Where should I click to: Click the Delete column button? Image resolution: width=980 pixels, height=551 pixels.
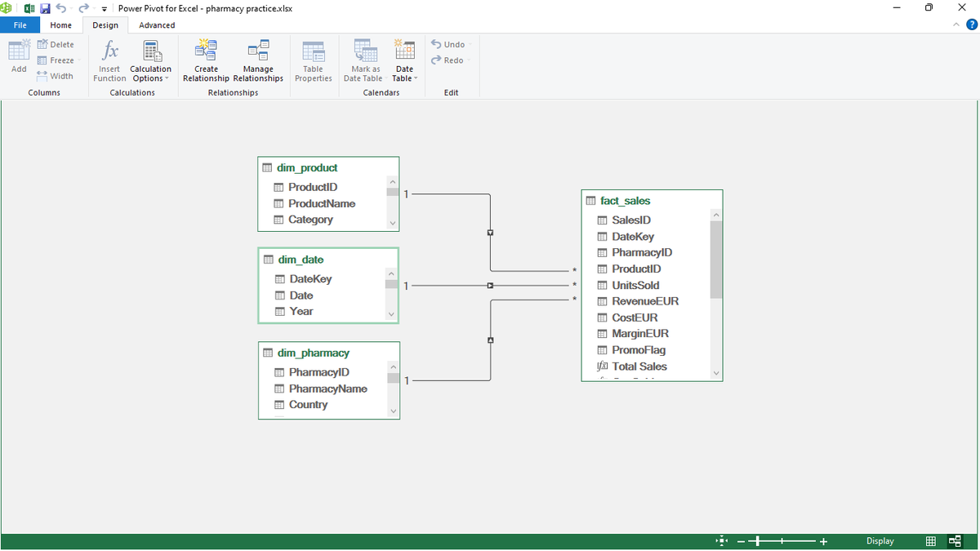pos(56,45)
